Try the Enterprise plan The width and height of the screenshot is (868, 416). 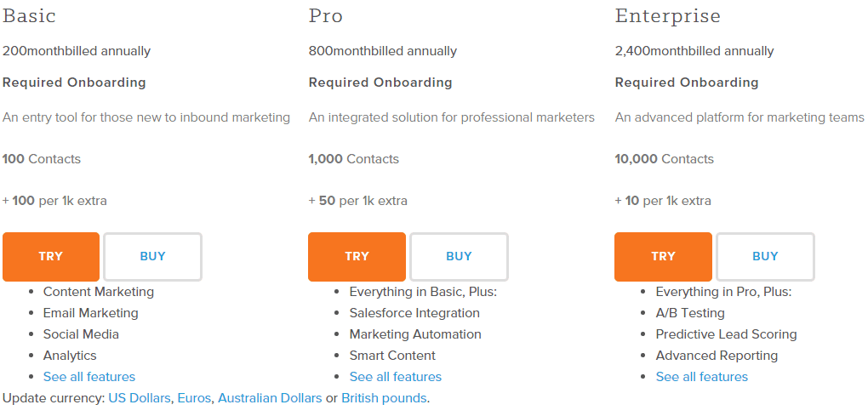tap(663, 256)
